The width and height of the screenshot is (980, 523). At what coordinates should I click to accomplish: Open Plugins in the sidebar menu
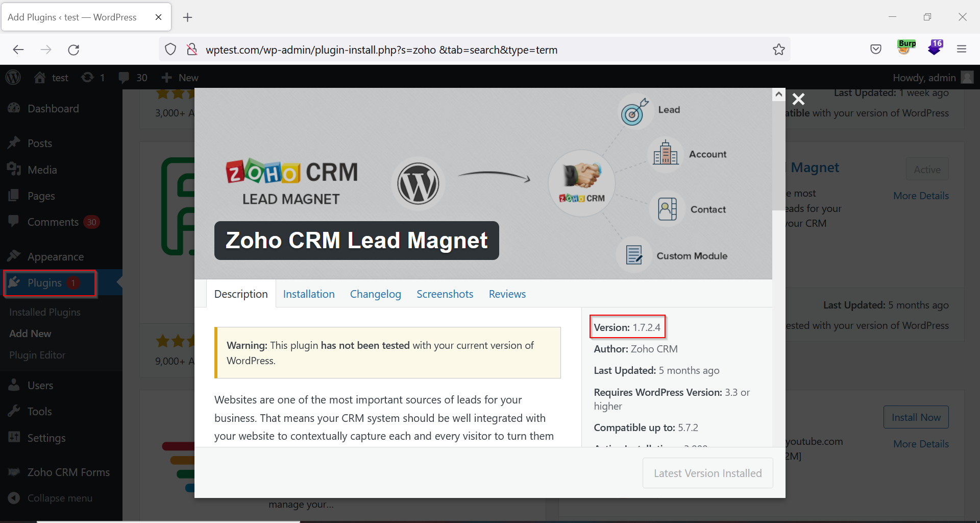[x=44, y=283]
